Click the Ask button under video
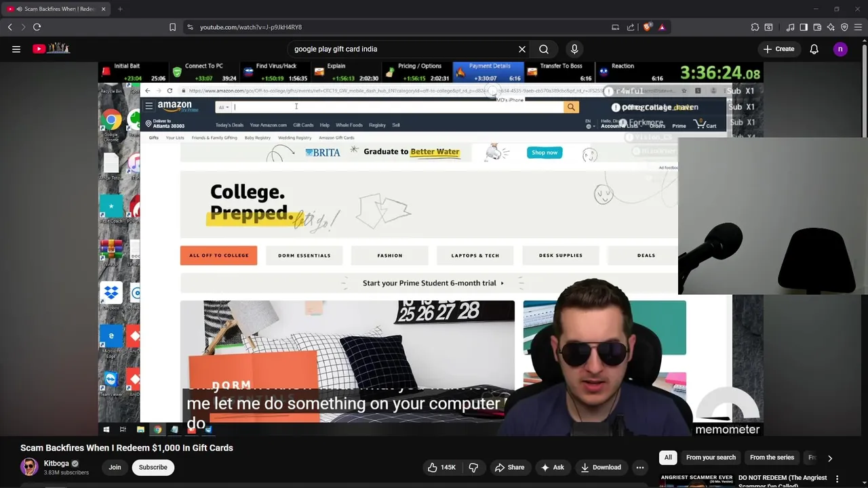The width and height of the screenshot is (868, 488). click(x=552, y=467)
